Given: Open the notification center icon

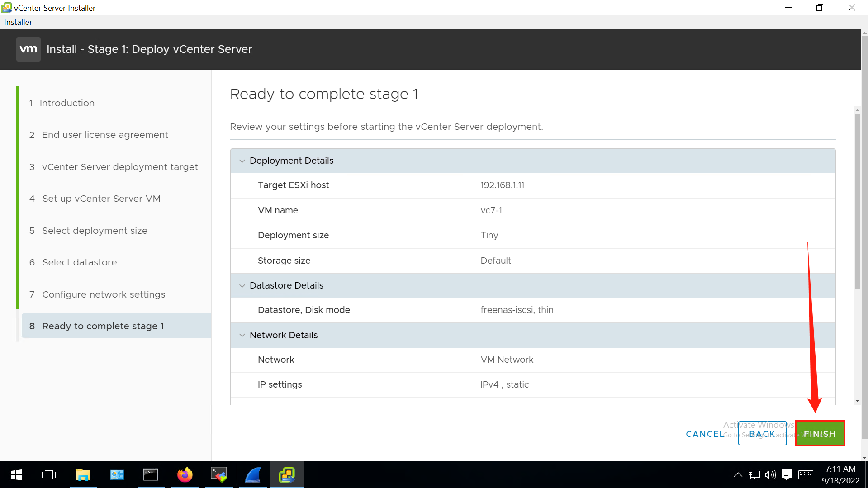Looking at the screenshot, I should pos(787,475).
